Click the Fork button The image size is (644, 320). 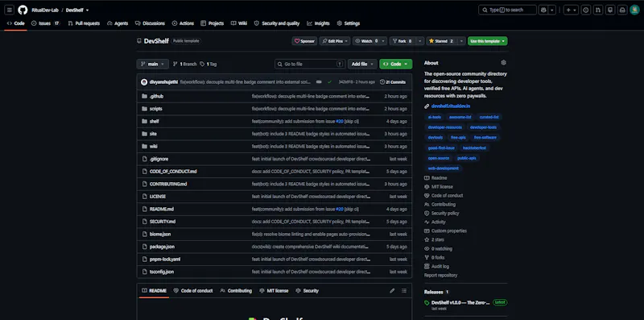(402, 41)
